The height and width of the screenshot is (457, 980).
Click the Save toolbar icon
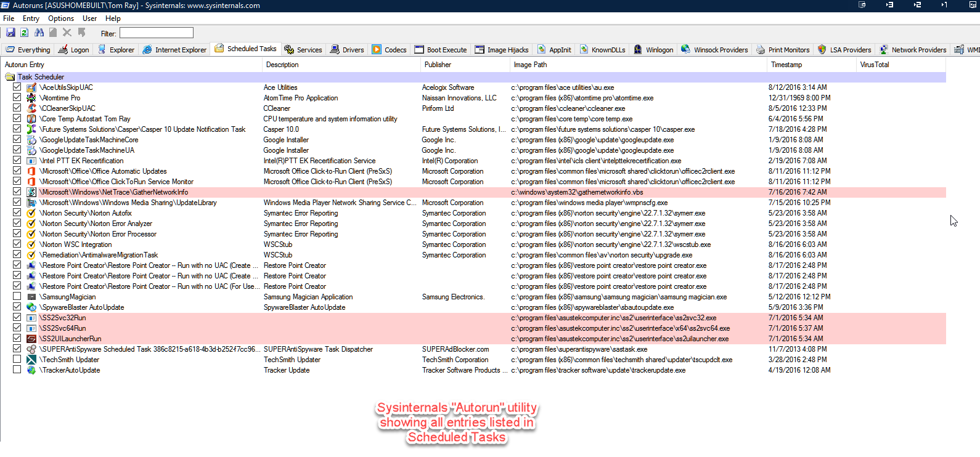point(10,33)
